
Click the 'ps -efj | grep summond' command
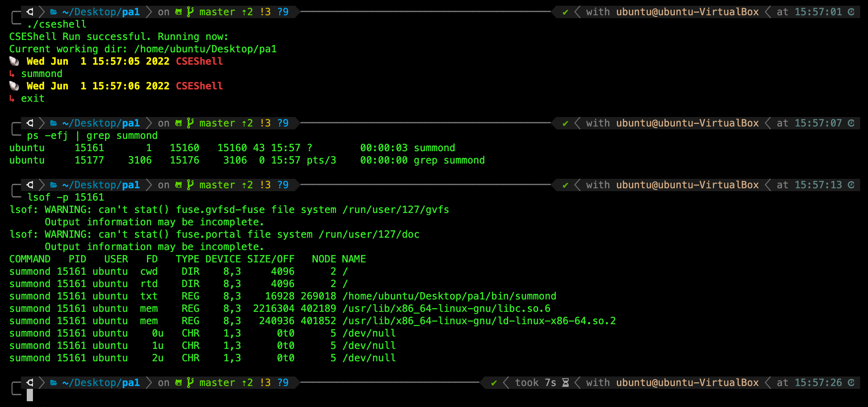[x=92, y=136]
